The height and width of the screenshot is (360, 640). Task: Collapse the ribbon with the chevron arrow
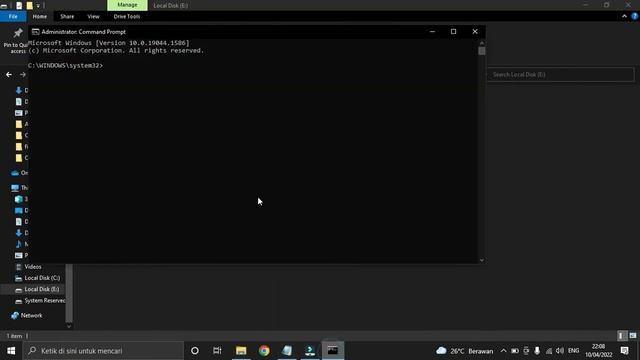pyautogui.click(x=624, y=16)
